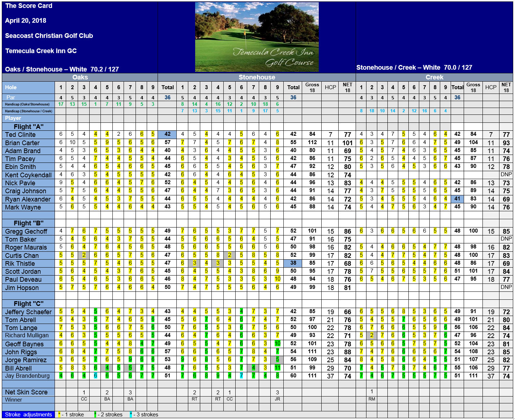This screenshot has width=515, height=420.
Task: Click player name Brian Carter
Action: click(x=22, y=143)
